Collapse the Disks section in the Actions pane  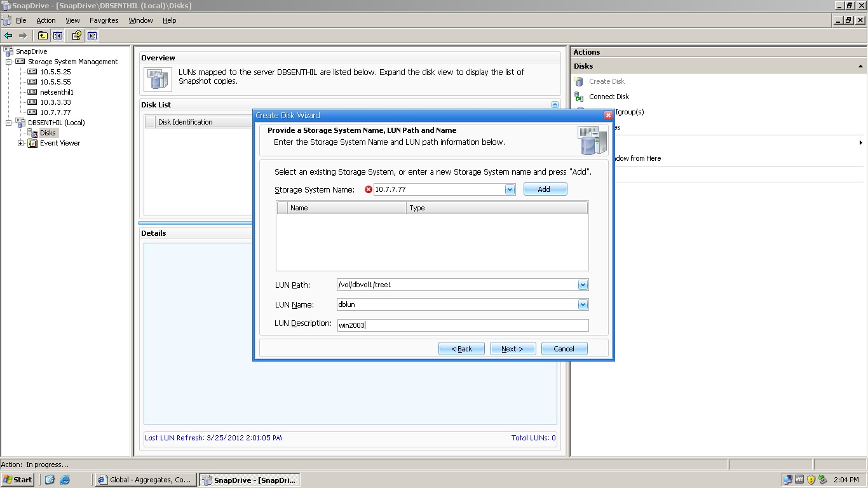(x=860, y=65)
